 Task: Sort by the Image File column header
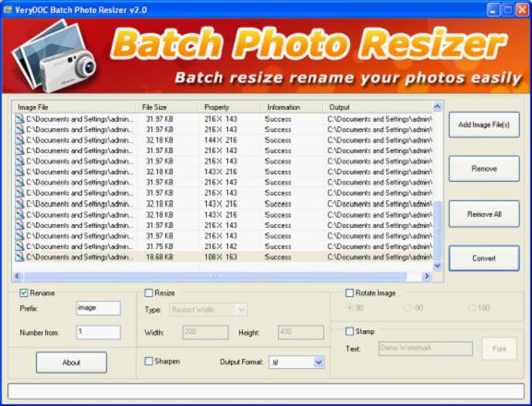(74, 107)
